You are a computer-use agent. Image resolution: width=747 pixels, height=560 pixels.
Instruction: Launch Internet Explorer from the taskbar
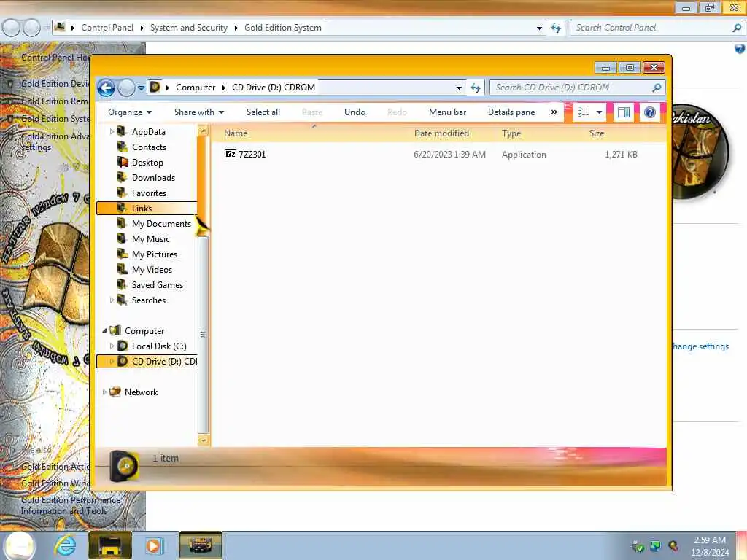coord(65,545)
